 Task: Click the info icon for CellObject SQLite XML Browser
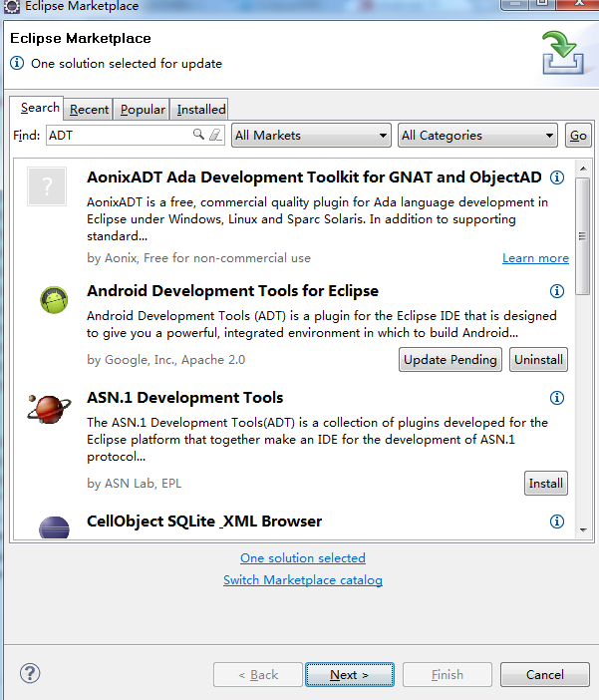point(556,522)
